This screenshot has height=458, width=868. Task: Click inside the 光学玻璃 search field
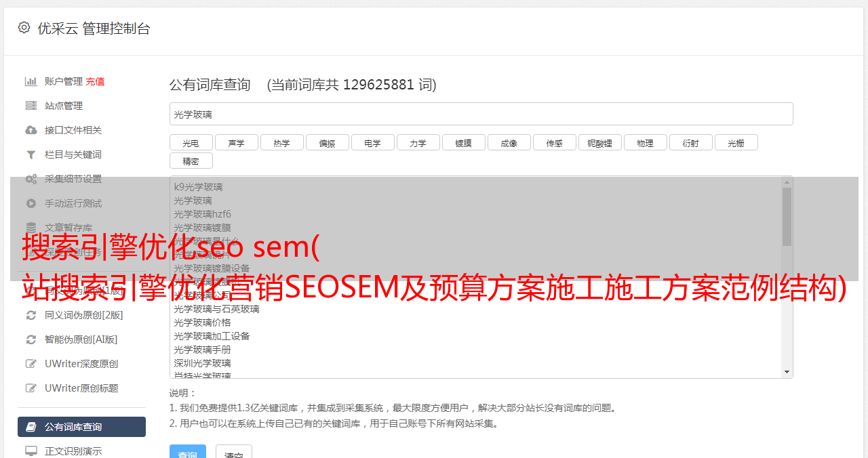click(x=481, y=114)
